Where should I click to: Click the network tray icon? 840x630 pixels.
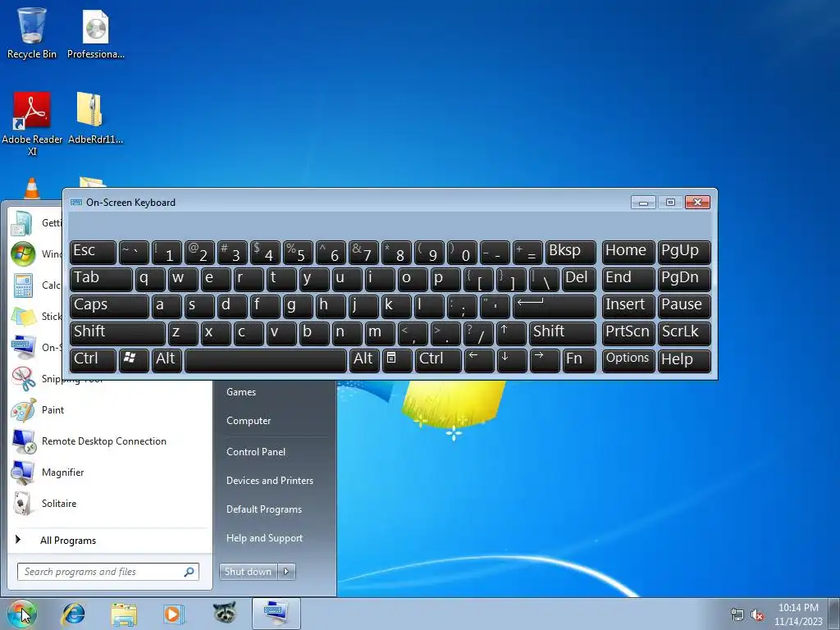click(x=737, y=614)
